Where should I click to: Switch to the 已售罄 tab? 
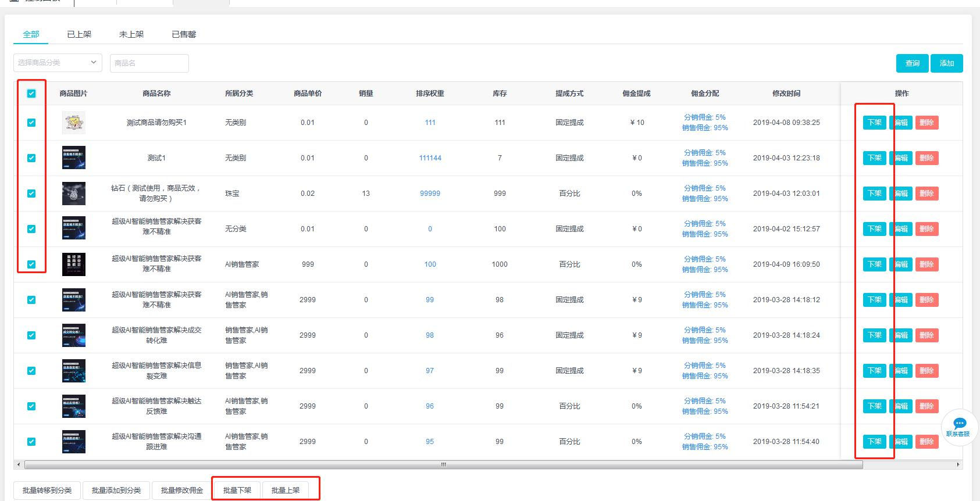point(184,34)
